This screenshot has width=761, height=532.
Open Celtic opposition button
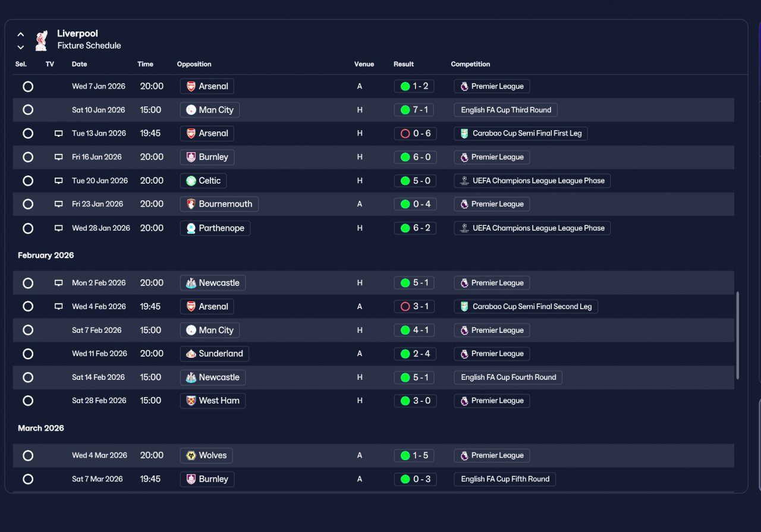[203, 181]
